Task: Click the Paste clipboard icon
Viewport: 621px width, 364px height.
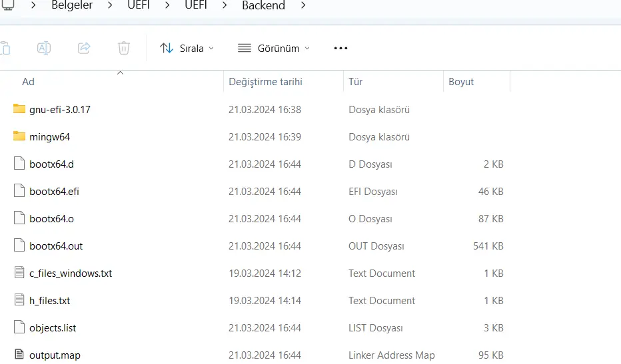Action: coord(5,48)
